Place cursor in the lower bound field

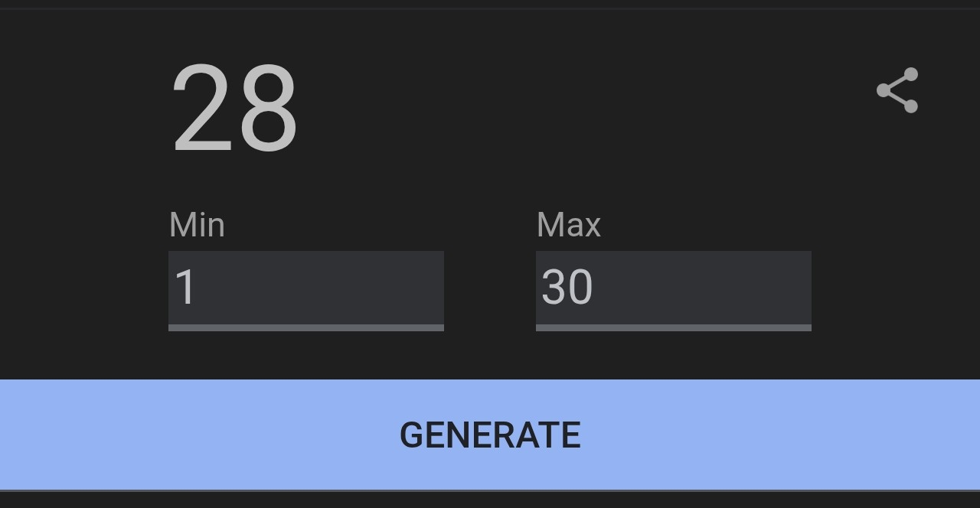[305, 288]
